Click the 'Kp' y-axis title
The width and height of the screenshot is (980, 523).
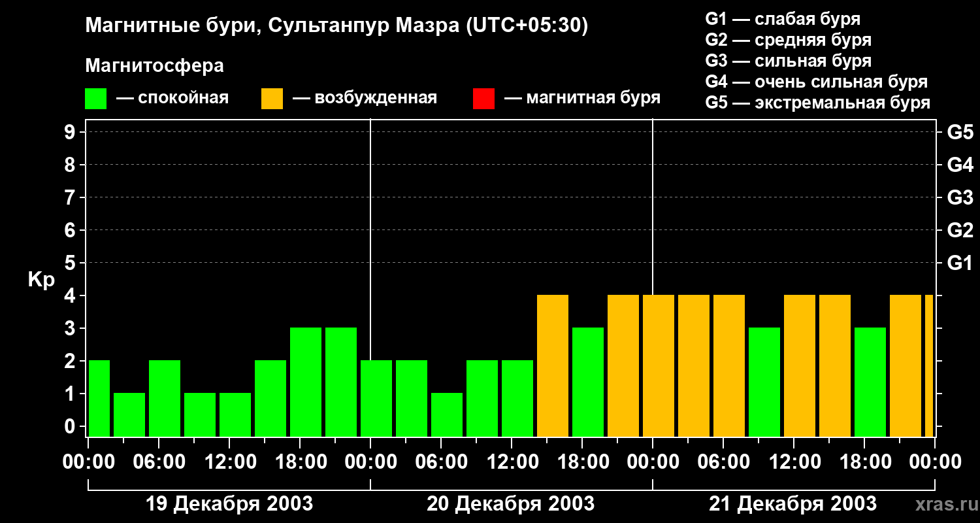pos(41,280)
